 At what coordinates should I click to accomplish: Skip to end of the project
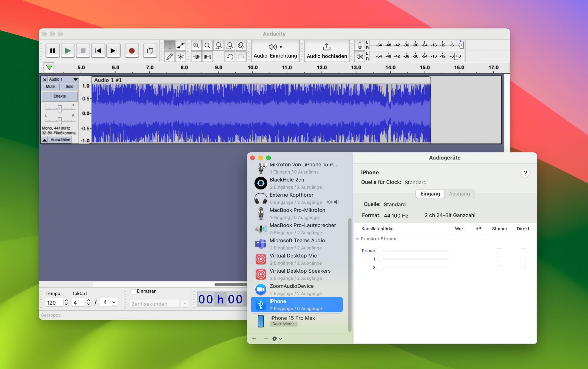(x=113, y=51)
